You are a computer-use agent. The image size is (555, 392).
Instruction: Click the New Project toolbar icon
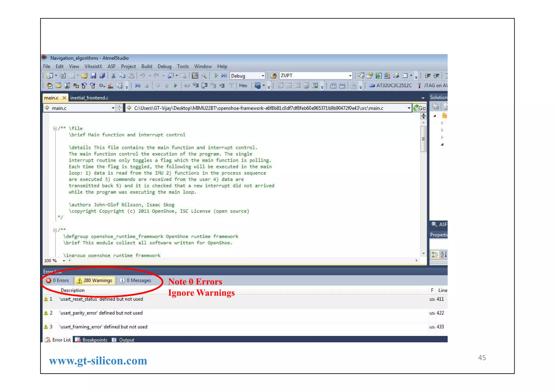(50, 76)
